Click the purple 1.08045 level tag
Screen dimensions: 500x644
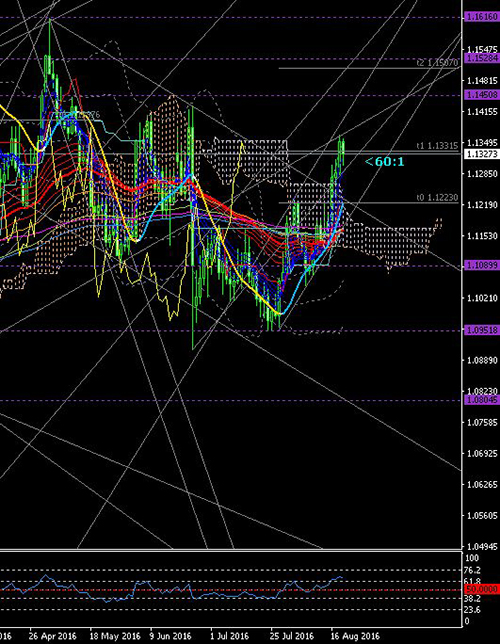482,400
